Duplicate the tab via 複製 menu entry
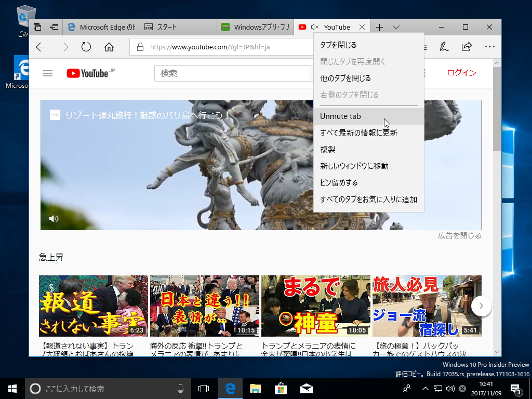Image resolution: width=532 pixels, height=399 pixels. click(x=327, y=150)
